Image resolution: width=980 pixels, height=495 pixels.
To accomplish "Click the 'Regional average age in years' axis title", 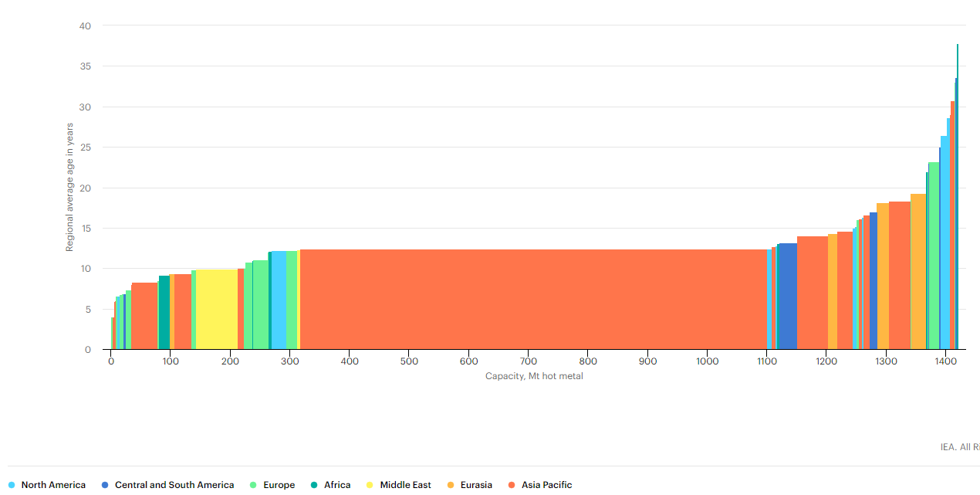I will [69, 188].
